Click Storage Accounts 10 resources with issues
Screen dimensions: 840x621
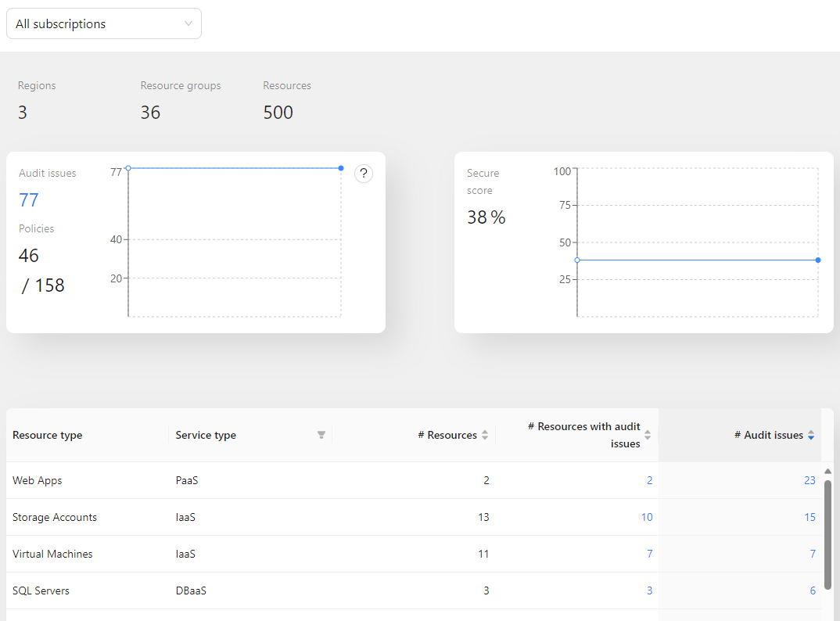click(646, 517)
